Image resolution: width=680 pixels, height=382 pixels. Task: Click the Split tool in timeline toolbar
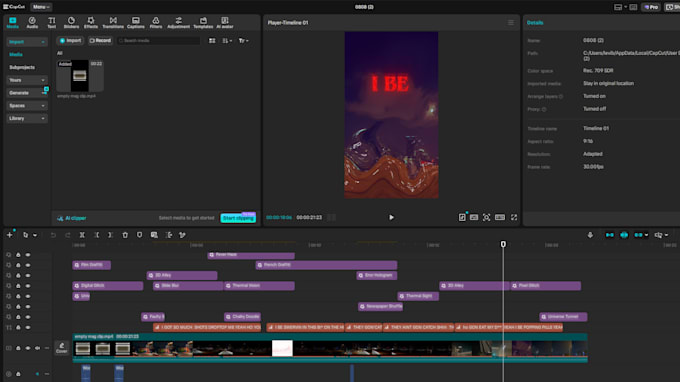pyautogui.click(x=82, y=235)
